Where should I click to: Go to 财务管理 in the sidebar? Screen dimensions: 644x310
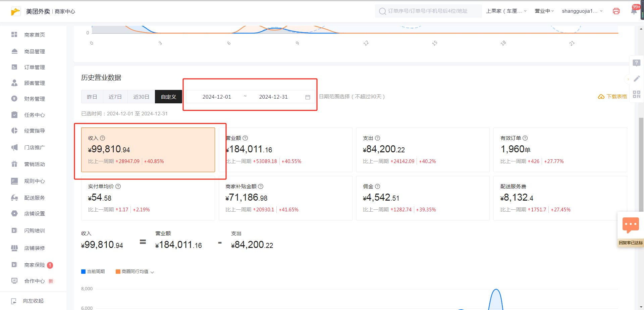[34, 99]
